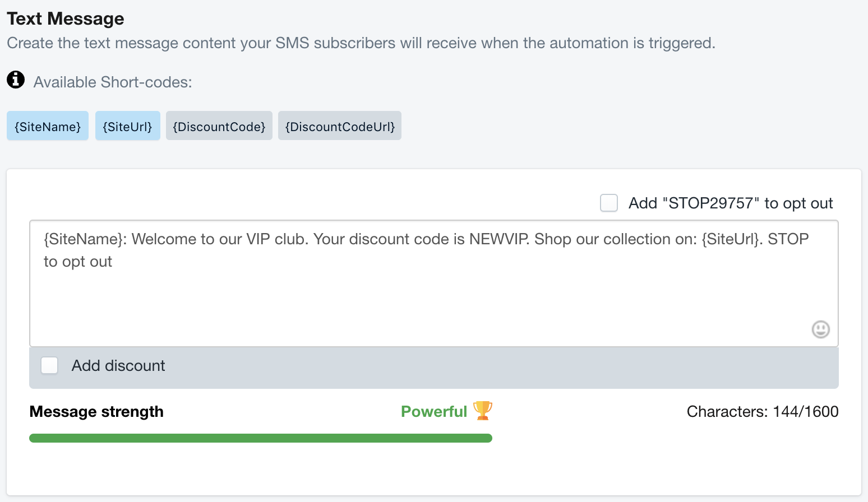Click the Add "STOP29757" to opt out label

click(731, 203)
